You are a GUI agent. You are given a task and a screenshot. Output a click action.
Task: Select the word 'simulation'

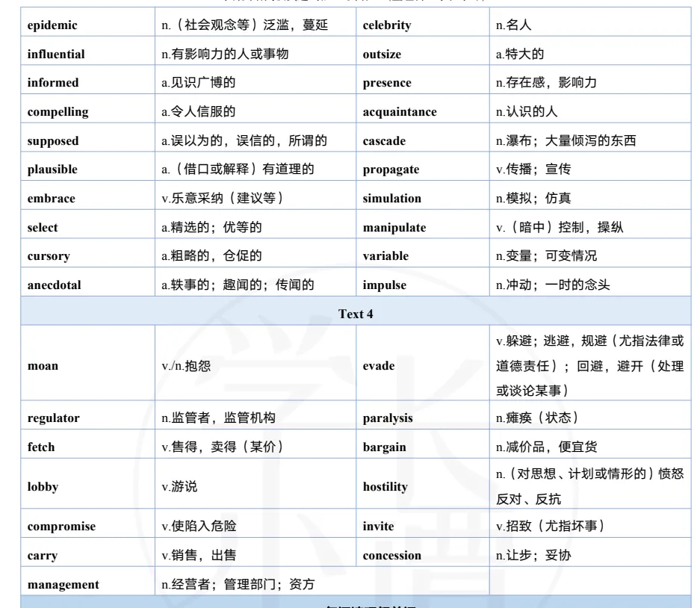point(391,198)
